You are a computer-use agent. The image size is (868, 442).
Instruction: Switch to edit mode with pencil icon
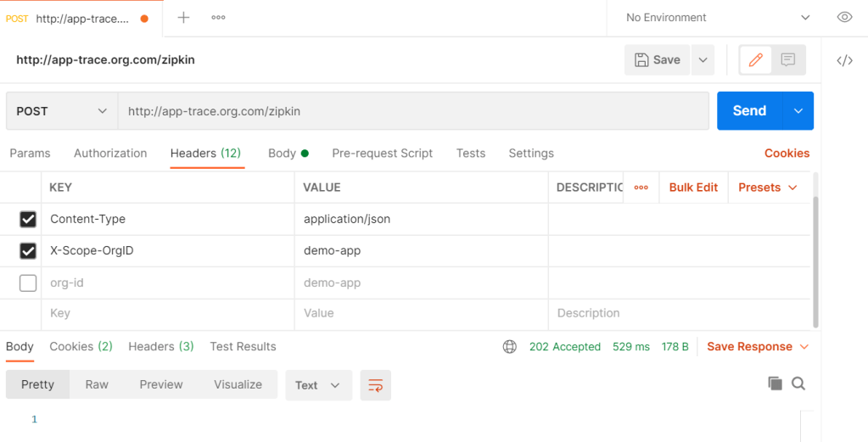755,60
